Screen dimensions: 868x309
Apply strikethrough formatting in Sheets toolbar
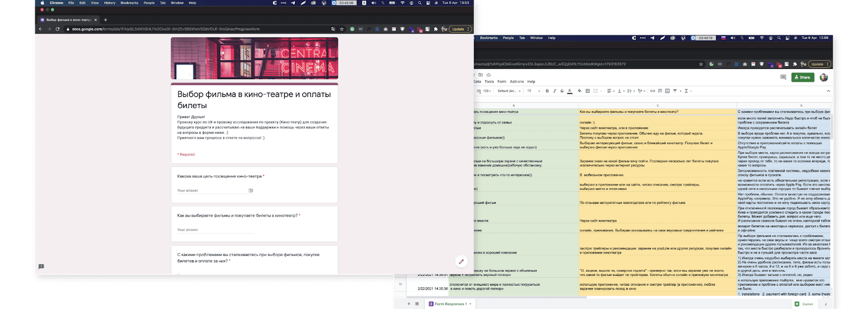point(562,91)
